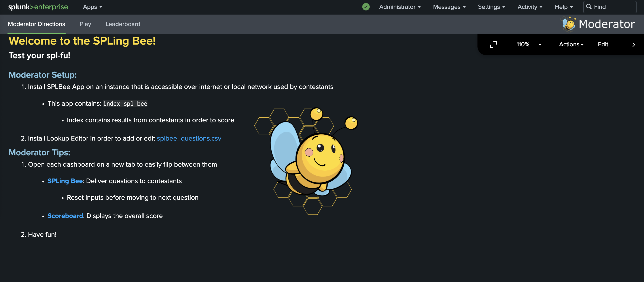Click the bee icon next to Moderator title
Screen dimensions: 644x282
pos(569,24)
